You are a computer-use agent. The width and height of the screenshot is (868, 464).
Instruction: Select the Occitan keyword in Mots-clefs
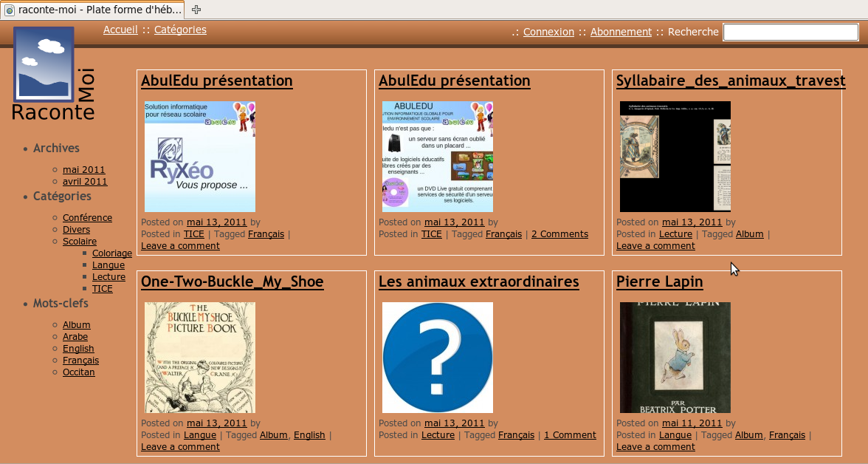click(78, 372)
